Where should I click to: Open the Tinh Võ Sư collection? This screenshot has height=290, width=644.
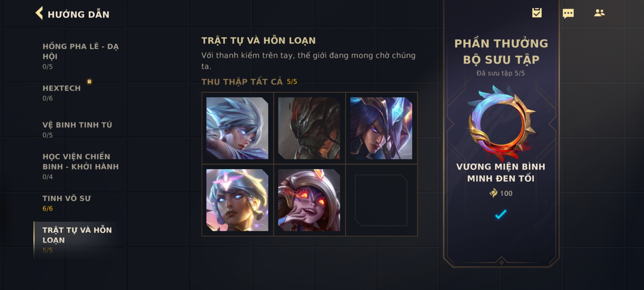point(80,203)
